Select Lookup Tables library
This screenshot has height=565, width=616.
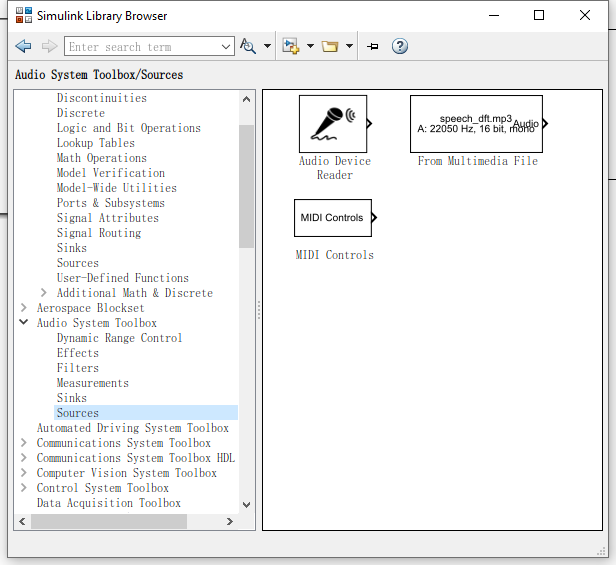coord(96,143)
